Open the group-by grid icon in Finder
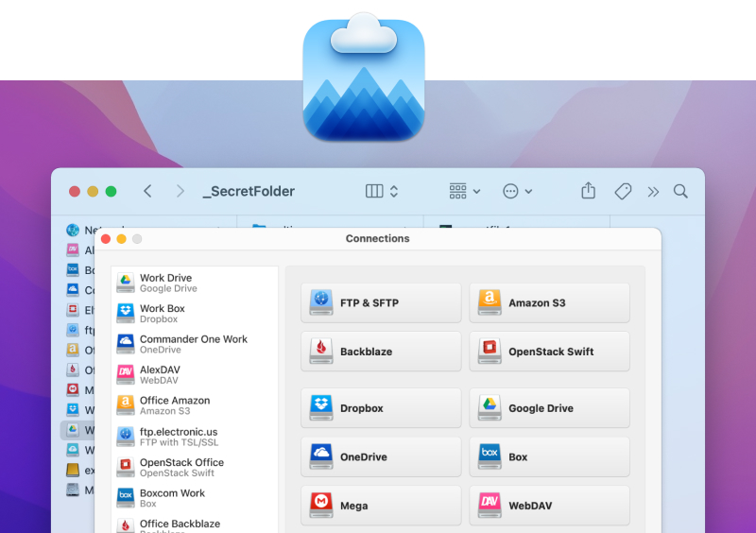 pyautogui.click(x=457, y=192)
